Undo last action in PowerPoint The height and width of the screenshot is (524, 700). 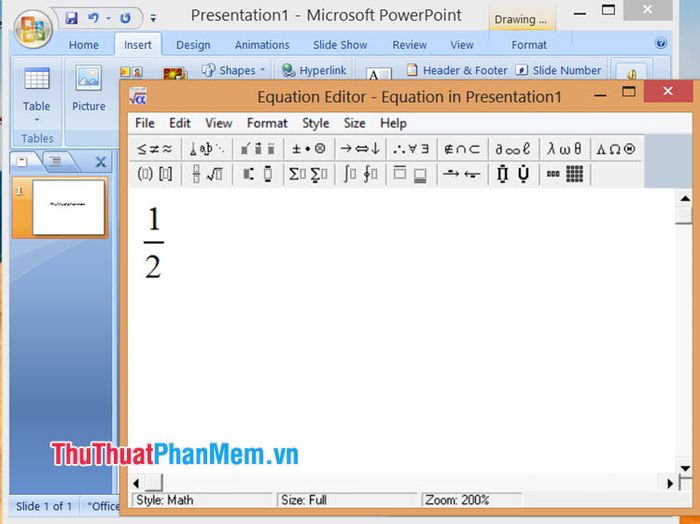coord(93,18)
